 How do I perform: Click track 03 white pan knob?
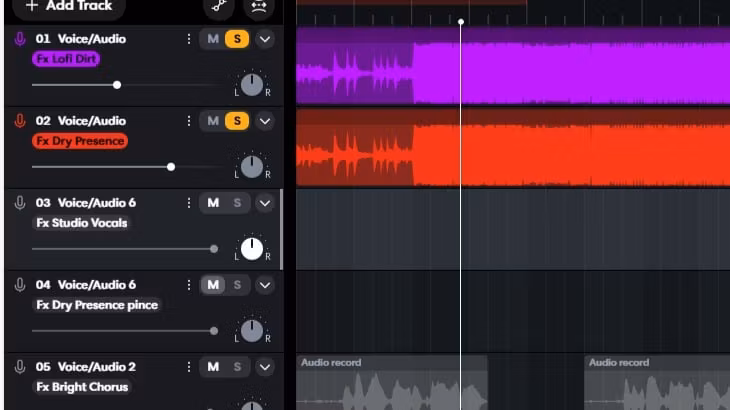(252, 249)
